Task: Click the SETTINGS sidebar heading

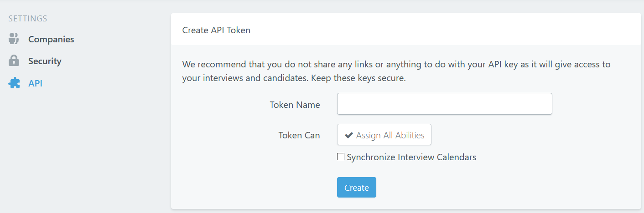Action: pos(28,19)
